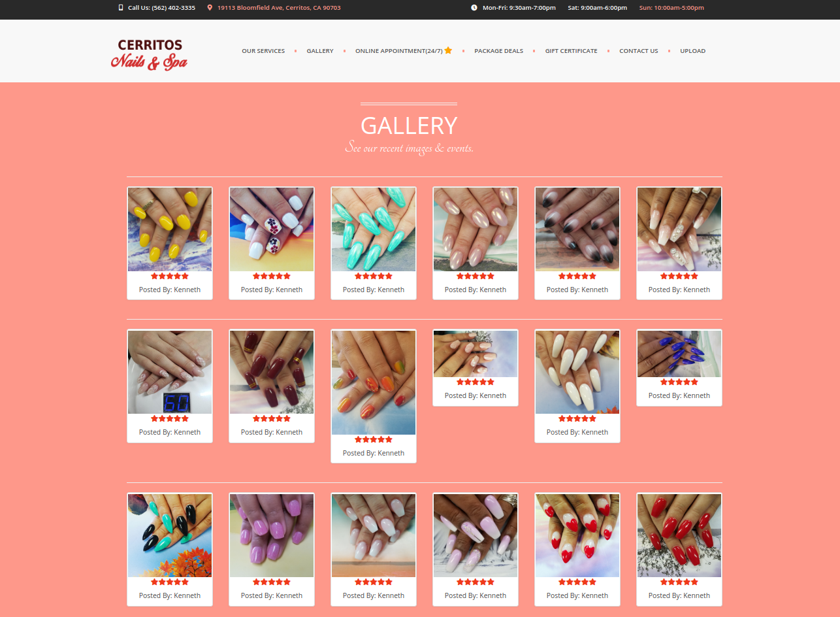Open the Contact Us page
The width and height of the screenshot is (840, 617).
[639, 51]
